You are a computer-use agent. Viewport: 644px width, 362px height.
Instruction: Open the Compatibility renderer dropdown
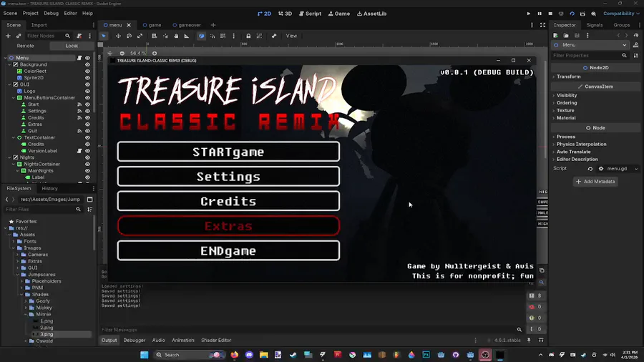(621, 14)
